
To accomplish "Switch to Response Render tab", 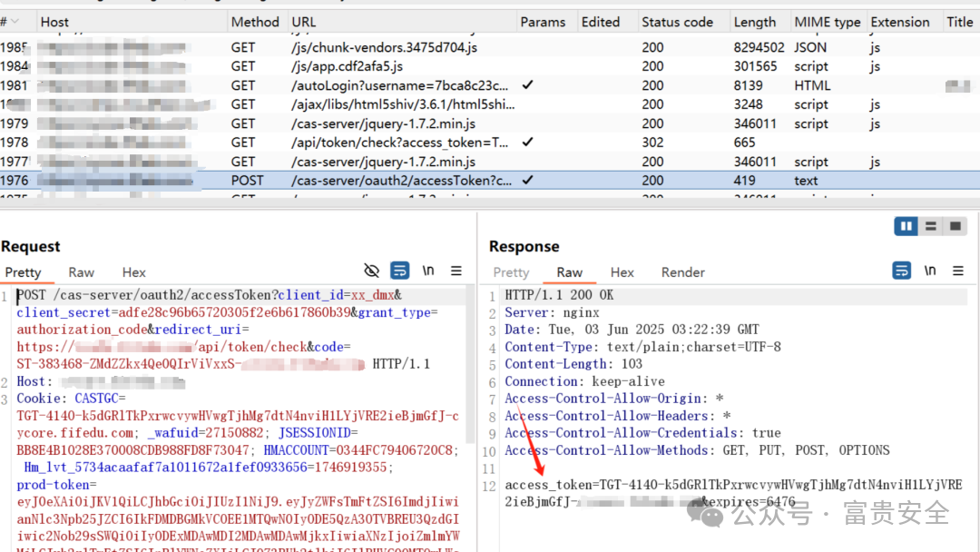I will point(682,272).
